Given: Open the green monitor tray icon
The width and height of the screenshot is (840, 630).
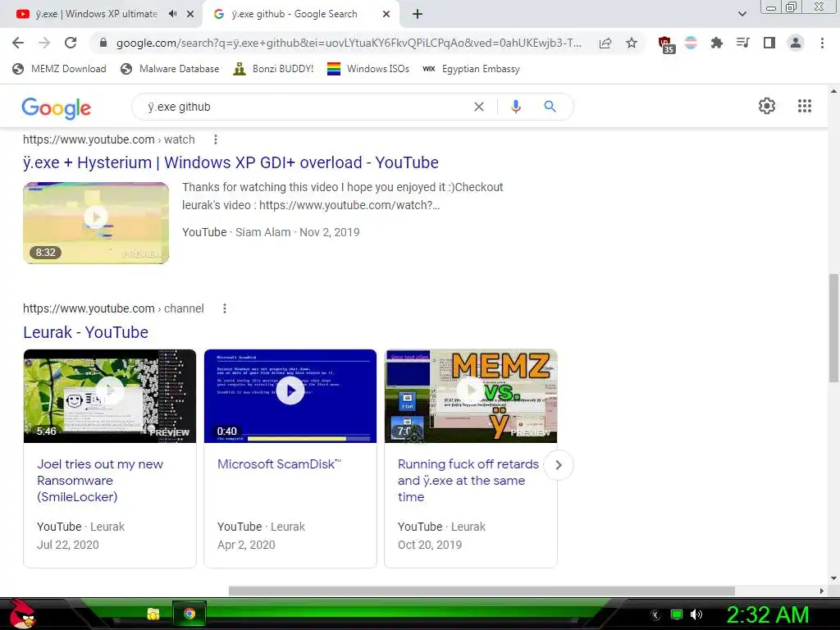Looking at the screenshot, I should 677,614.
